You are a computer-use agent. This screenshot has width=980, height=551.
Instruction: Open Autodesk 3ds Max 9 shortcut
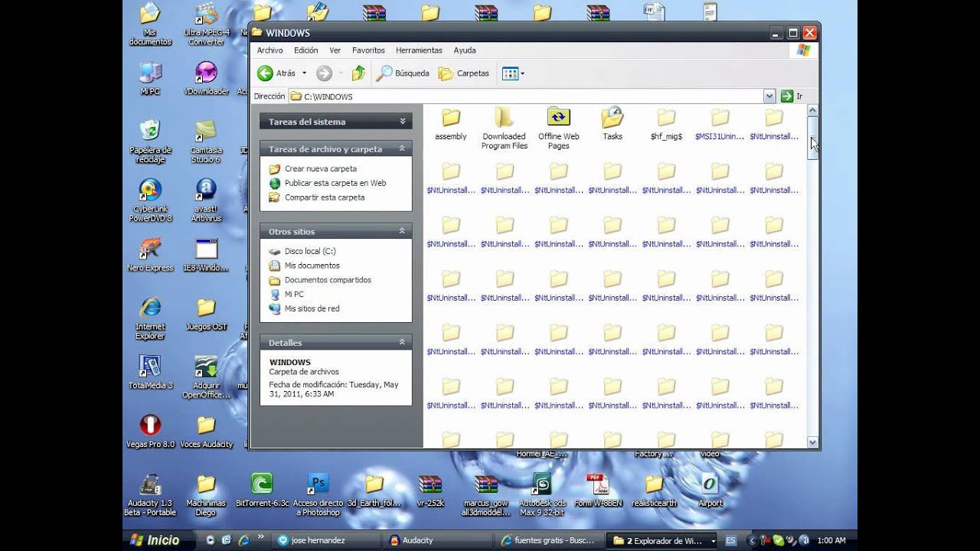(x=542, y=494)
